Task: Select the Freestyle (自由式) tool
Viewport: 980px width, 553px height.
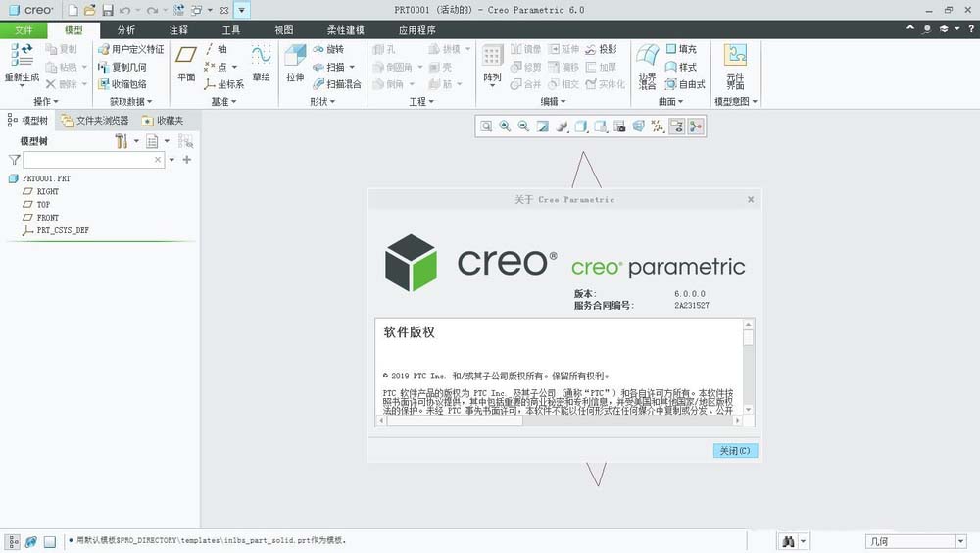Action: [686, 83]
